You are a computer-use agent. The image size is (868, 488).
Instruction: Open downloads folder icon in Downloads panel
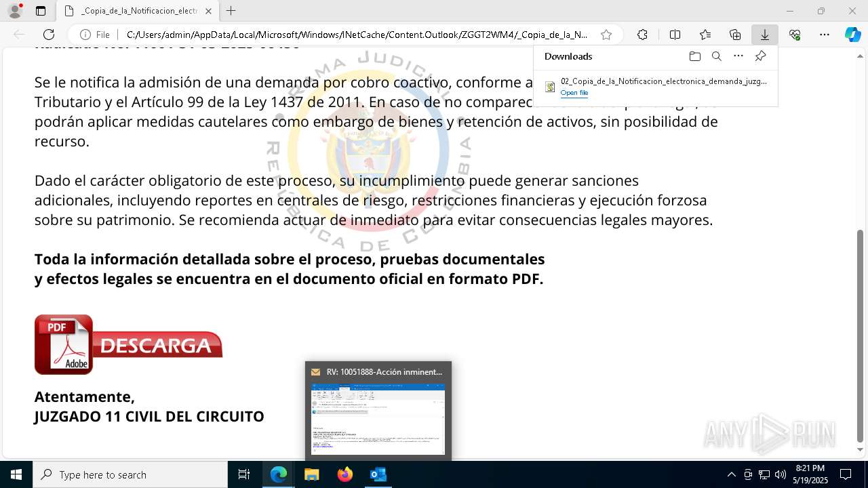pyautogui.click(x=694, y=56)
